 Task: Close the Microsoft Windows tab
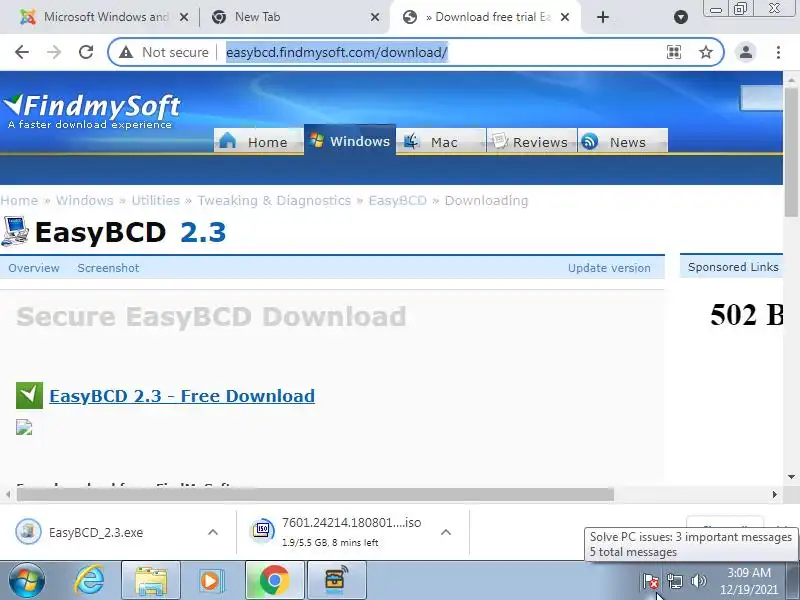tap(184, 17)
